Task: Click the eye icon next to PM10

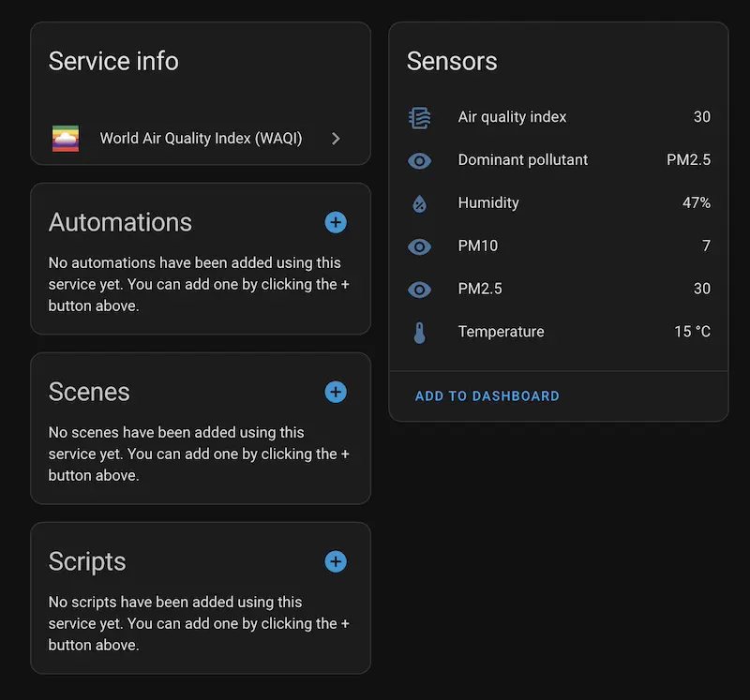Action: [419, 246]
